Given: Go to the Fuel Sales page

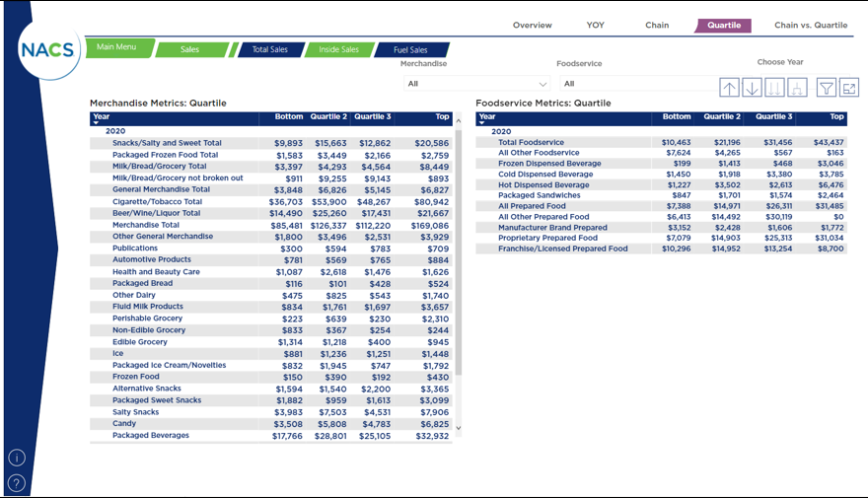Looking at the screenshot, I should pyautogui.click(x=410, y=50).
